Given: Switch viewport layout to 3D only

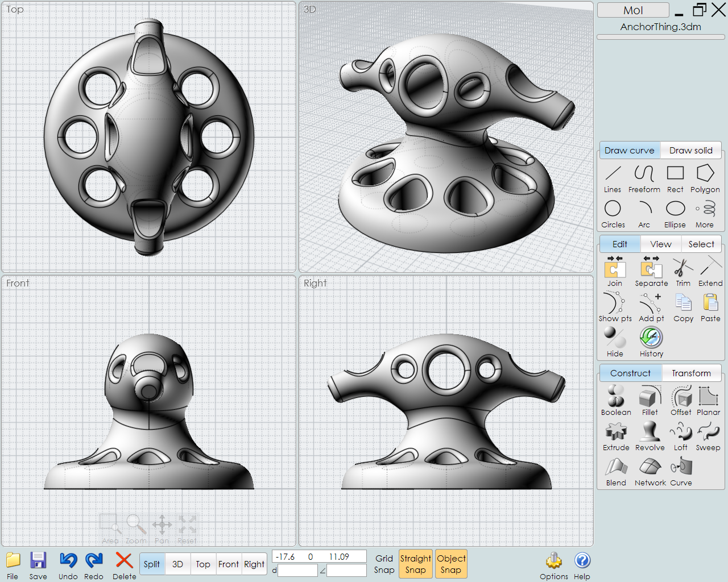Looking at the screenshot, I should click(x=177, y=564).
